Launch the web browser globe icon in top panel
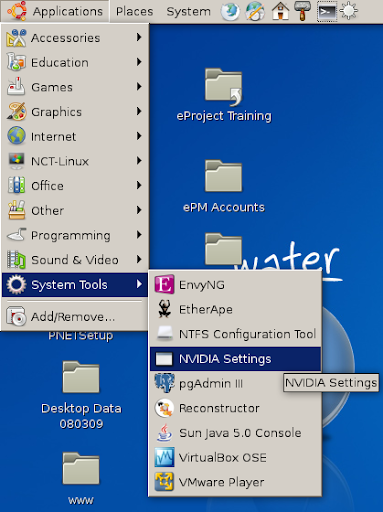The width and height of the screenshot is (383, 512). pos(230,11)
